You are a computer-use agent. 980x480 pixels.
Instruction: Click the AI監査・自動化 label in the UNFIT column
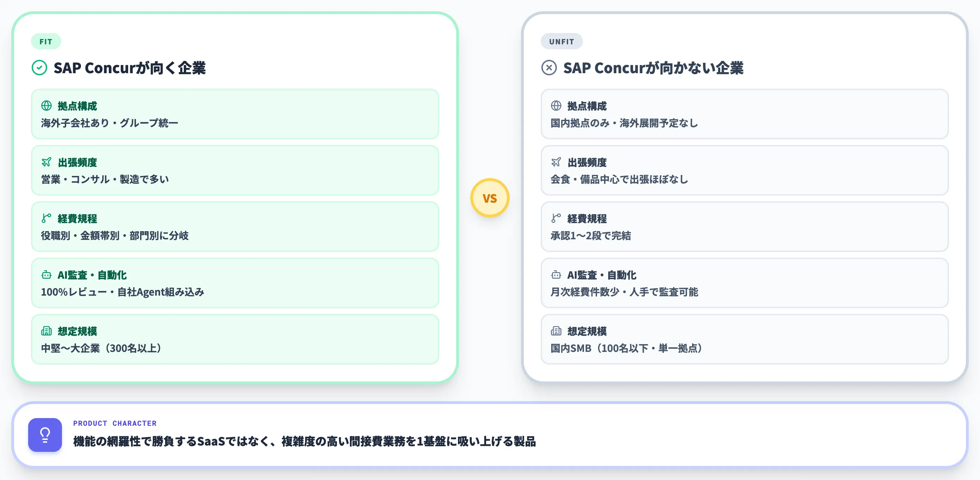(x=602, y=275)
